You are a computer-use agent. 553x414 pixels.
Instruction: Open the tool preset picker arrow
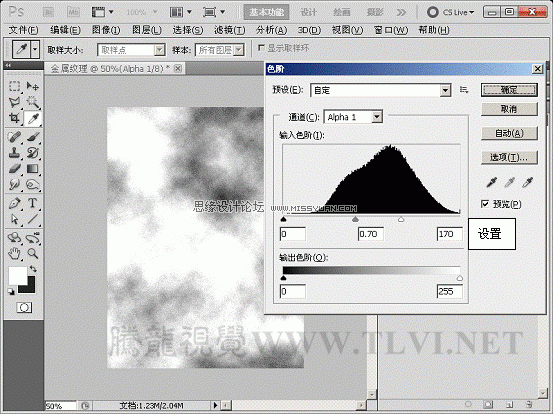[35, 49]
